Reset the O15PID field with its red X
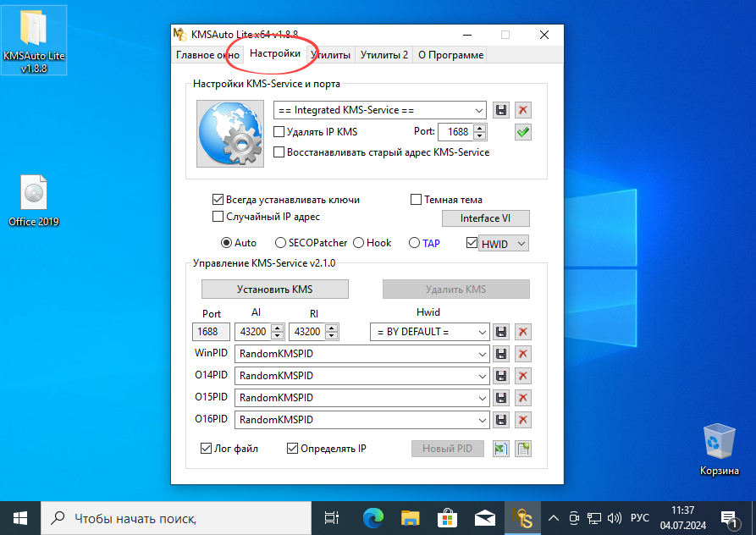756x535 pixels. coord(523,397)
